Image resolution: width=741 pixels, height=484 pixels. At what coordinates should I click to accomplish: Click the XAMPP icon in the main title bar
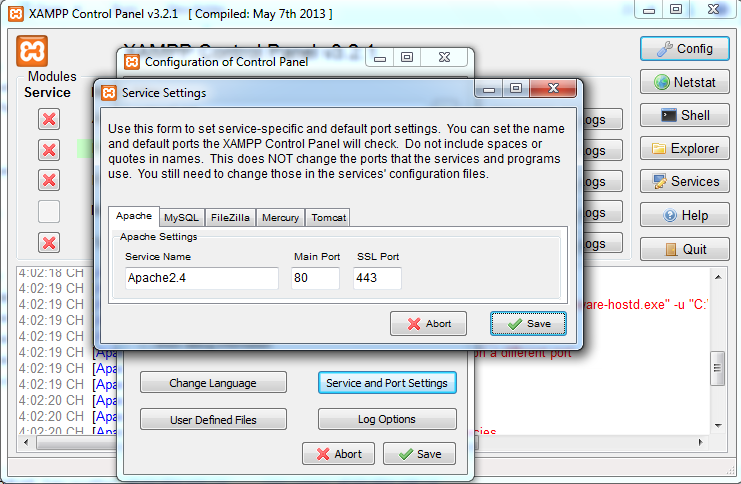[16, 14]
